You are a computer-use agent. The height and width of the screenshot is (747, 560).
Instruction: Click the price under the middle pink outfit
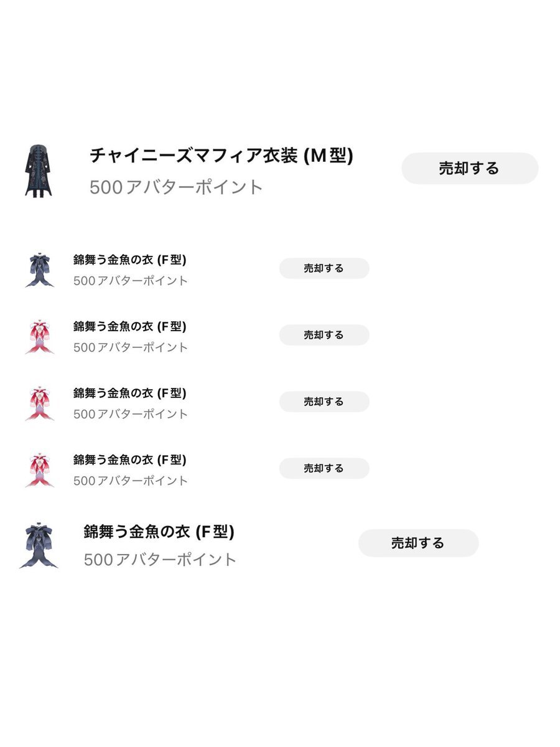coord(131,414)
